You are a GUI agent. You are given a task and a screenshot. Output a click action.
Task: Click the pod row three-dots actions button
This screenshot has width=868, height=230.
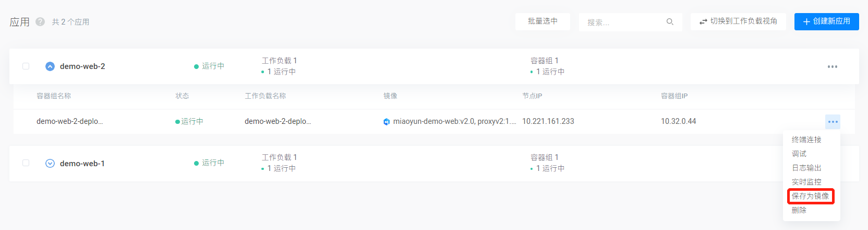(x=833, y=122)
